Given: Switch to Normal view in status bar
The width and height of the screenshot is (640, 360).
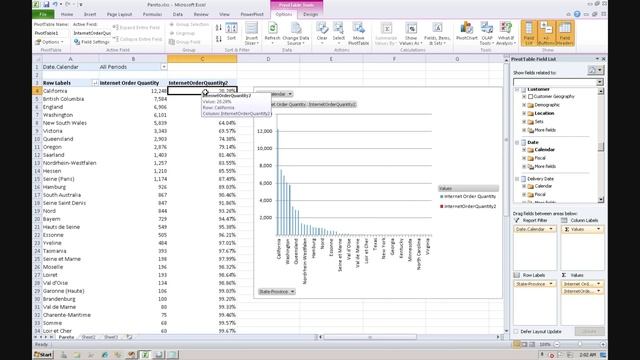Looking at the screenshot, I should coord(517,344).
